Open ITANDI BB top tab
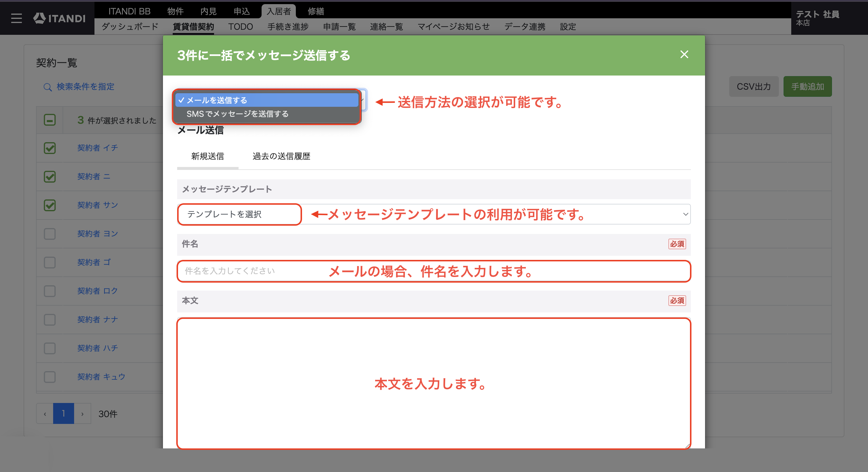Viewport: 868px width, 472px height. (129, 12)
